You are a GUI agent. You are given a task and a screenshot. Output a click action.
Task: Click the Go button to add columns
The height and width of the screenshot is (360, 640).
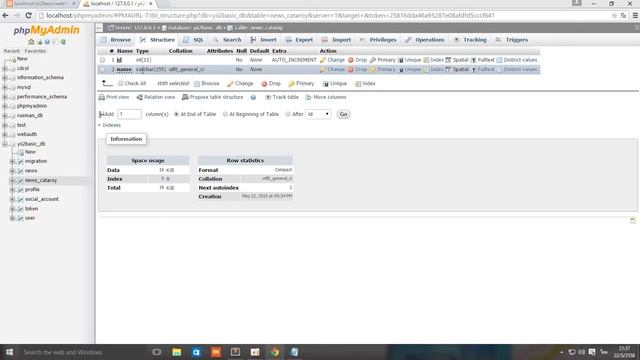pos(343,114)
